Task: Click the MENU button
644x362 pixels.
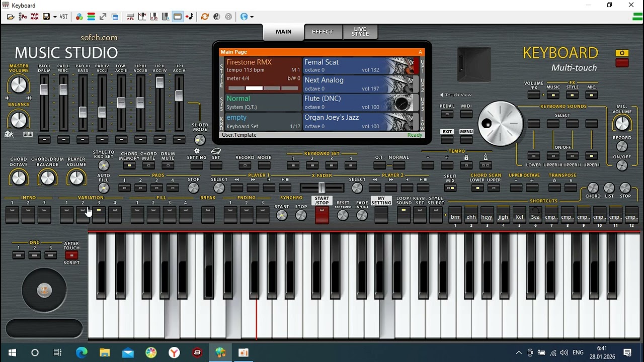Action: click(x=466, y=138)
